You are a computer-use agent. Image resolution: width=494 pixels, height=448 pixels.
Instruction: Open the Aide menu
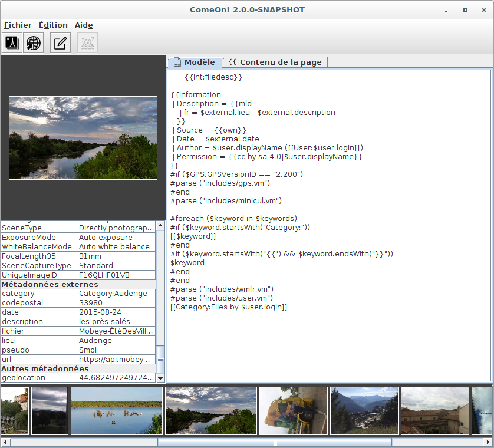(x=84, y=25)
